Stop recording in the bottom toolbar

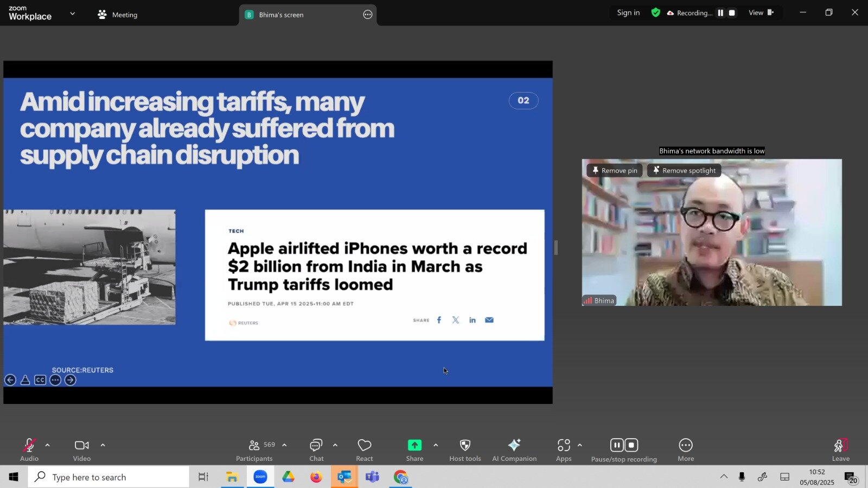pyautogui.click(x=631, y=445)
